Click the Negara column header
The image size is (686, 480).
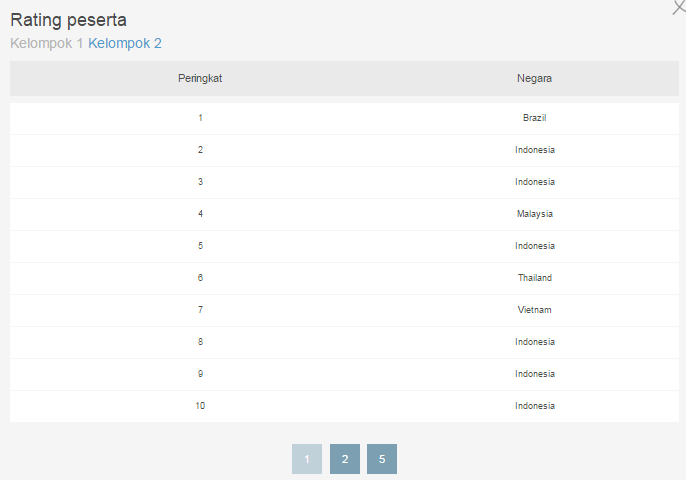click(x=534, y=78)
